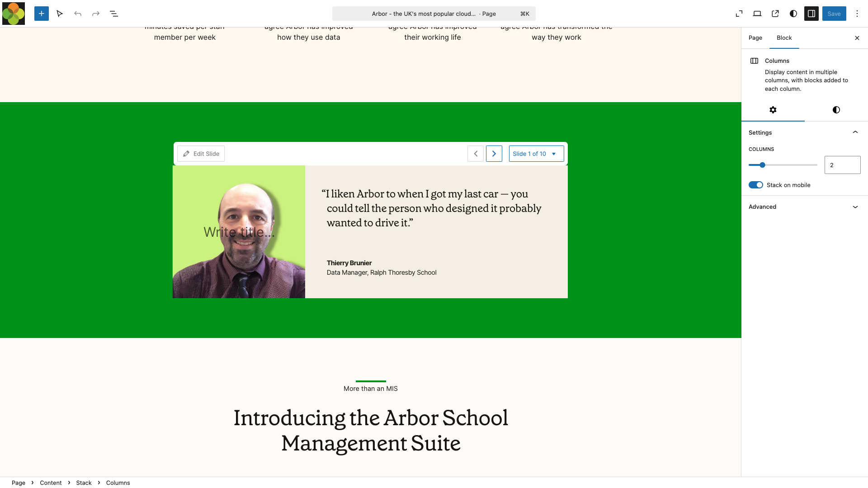Toggle the zoom out view icon
868x488 pixels.
click(x=739, y=14)
